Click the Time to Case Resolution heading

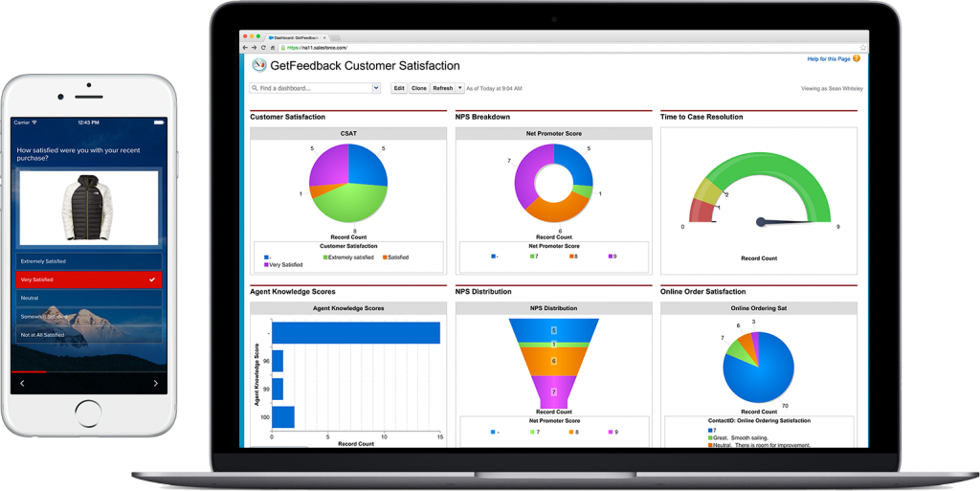[x=702, y=117]
